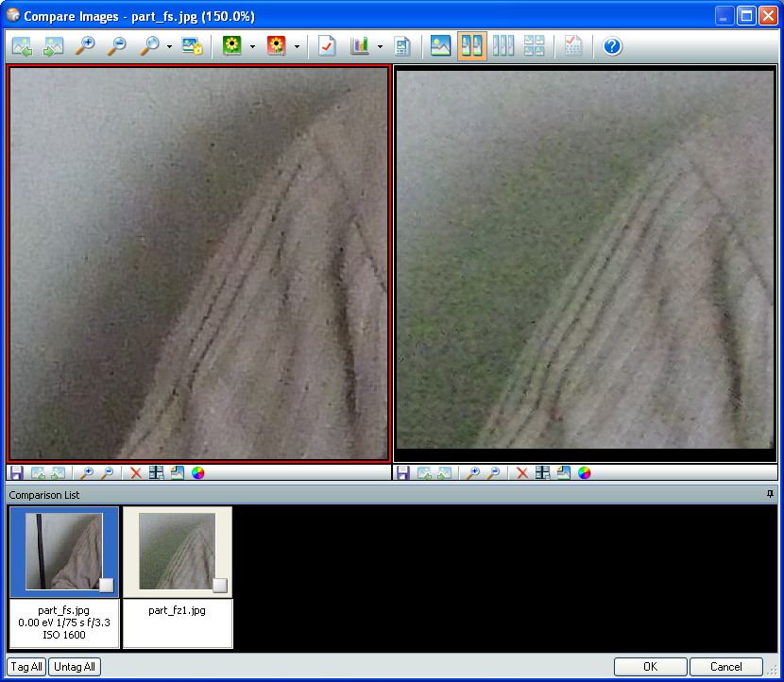The image size is (784, 682).
Task: Open the color wheel icon below the left image
Action: click(x=198, y=473)
